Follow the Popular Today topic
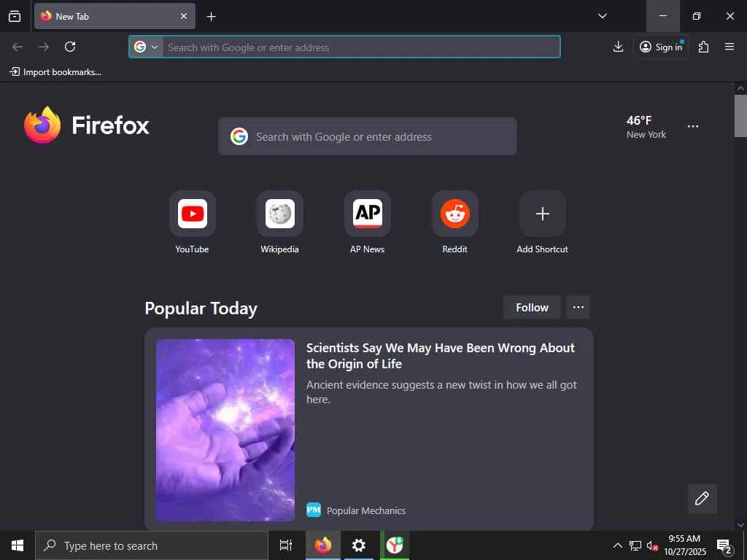Screen dimensions: 747x560 [x=532, y=307]
